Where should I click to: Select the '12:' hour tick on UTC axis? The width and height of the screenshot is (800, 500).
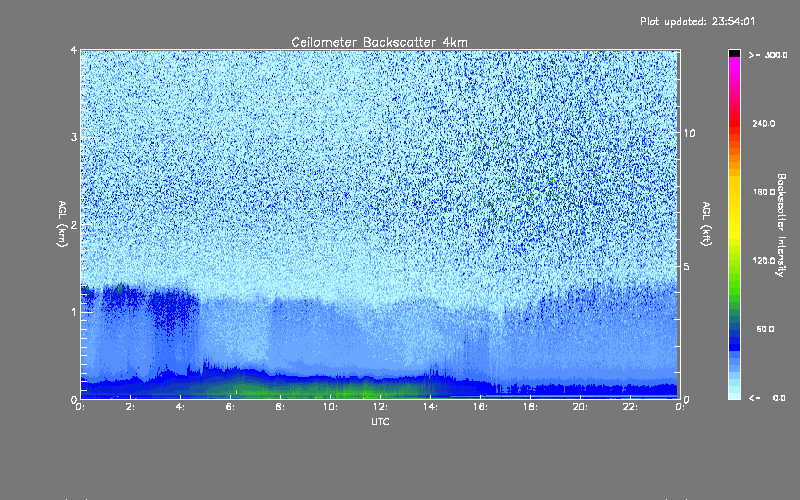(x=380, y=407)
